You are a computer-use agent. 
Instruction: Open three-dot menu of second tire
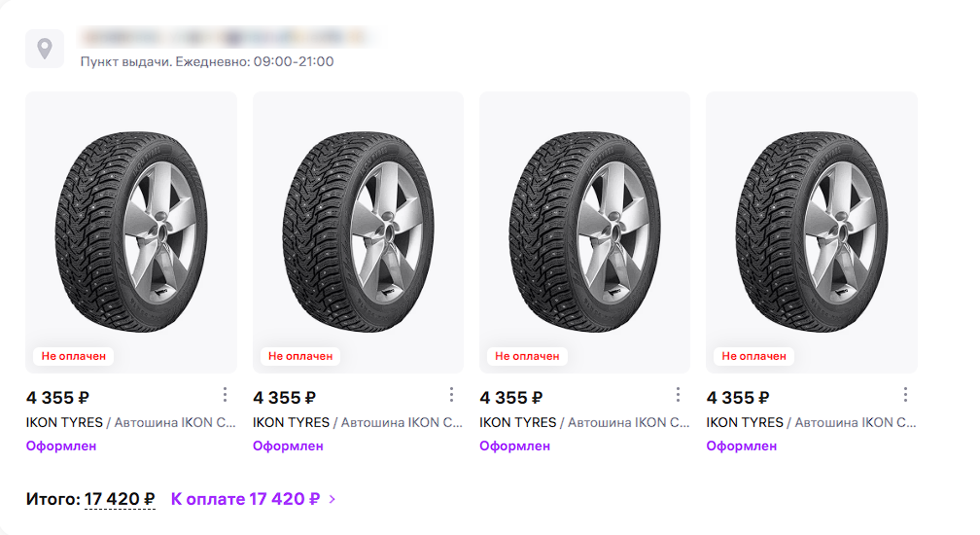pos(451,395)
